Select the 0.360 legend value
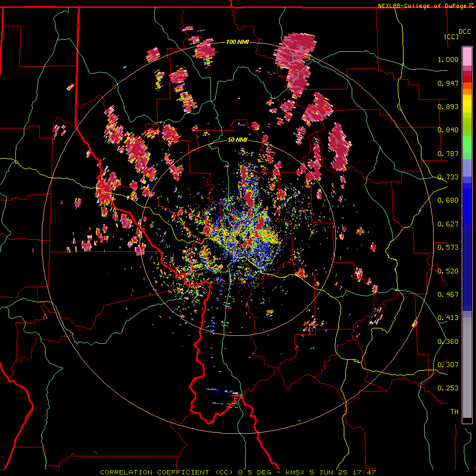Viewport: 476px width, 476px height. [x=448, y=342]
